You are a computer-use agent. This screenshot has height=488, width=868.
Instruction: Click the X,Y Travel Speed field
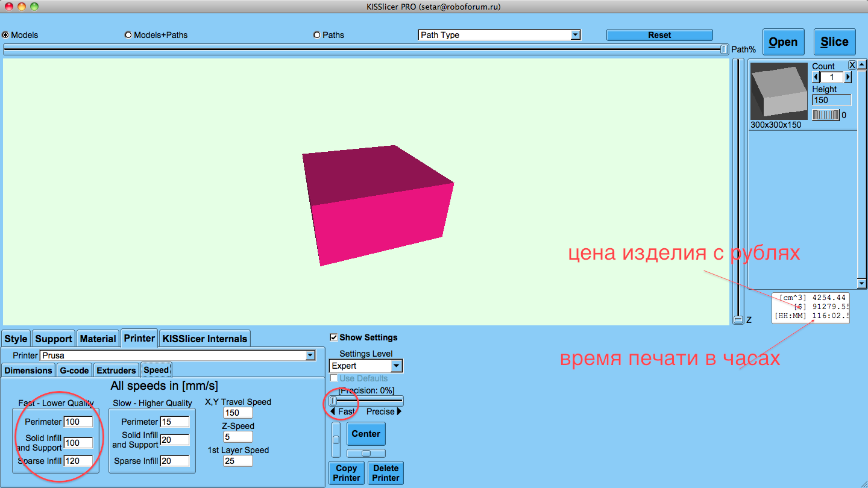coord(237,413)
